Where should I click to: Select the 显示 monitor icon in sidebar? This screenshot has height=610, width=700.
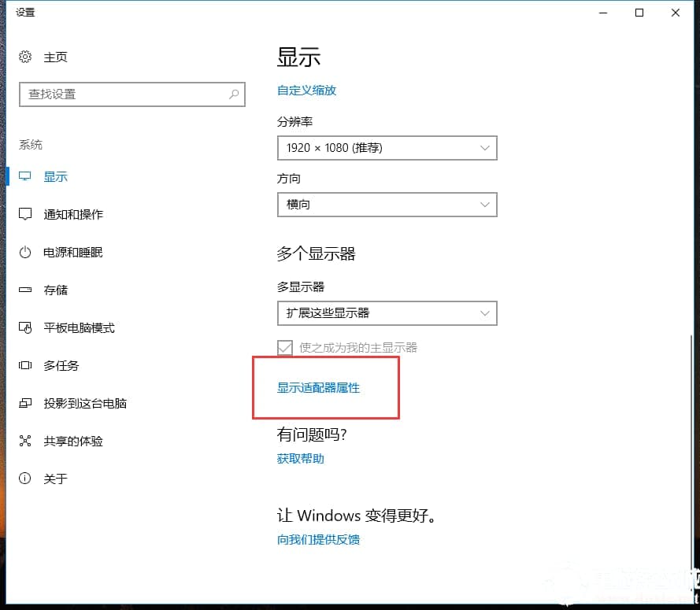click(x=24, y=176)
